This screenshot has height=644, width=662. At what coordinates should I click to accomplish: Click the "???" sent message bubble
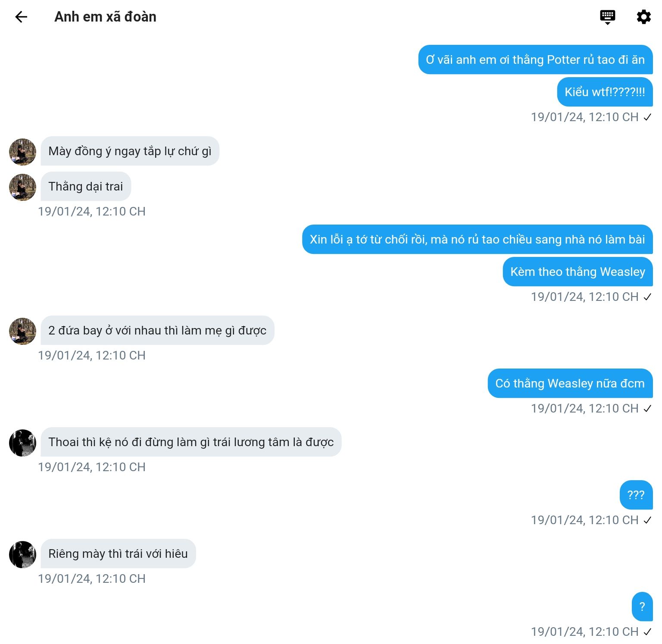(x=636, y=495)
